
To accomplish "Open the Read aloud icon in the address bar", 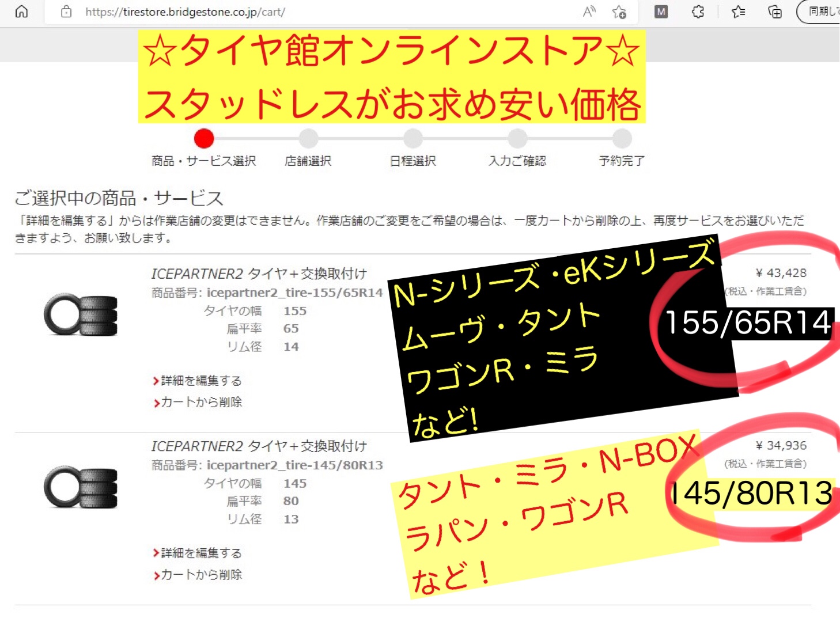I will click(589, 12).
